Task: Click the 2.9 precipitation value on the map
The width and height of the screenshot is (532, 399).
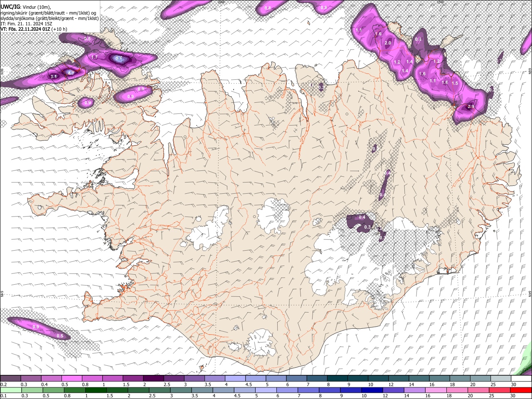Action: [471, 107]
